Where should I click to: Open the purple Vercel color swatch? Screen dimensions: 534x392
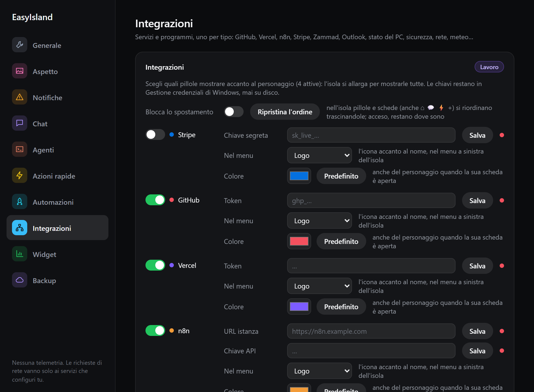(x=299, y=307)
